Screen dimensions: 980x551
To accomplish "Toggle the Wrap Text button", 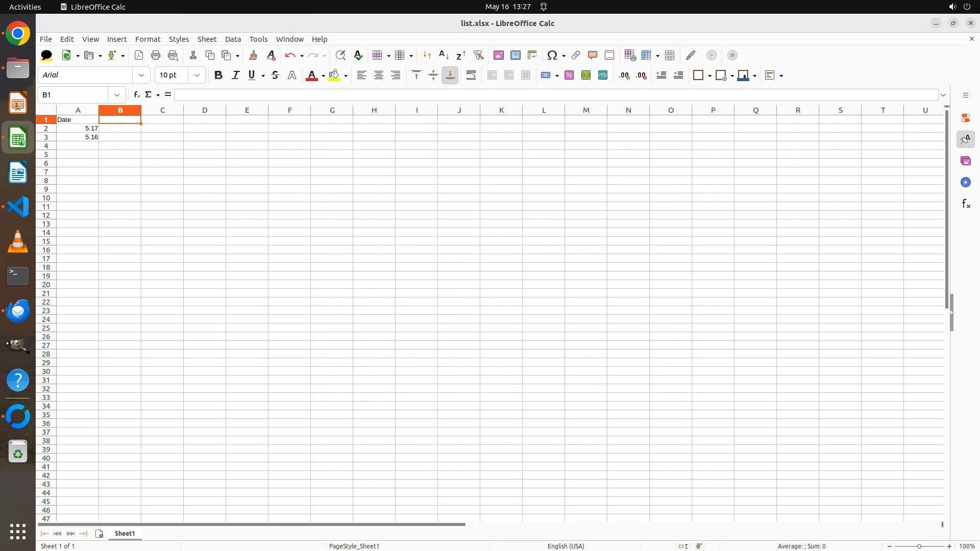I will (471, 76).
